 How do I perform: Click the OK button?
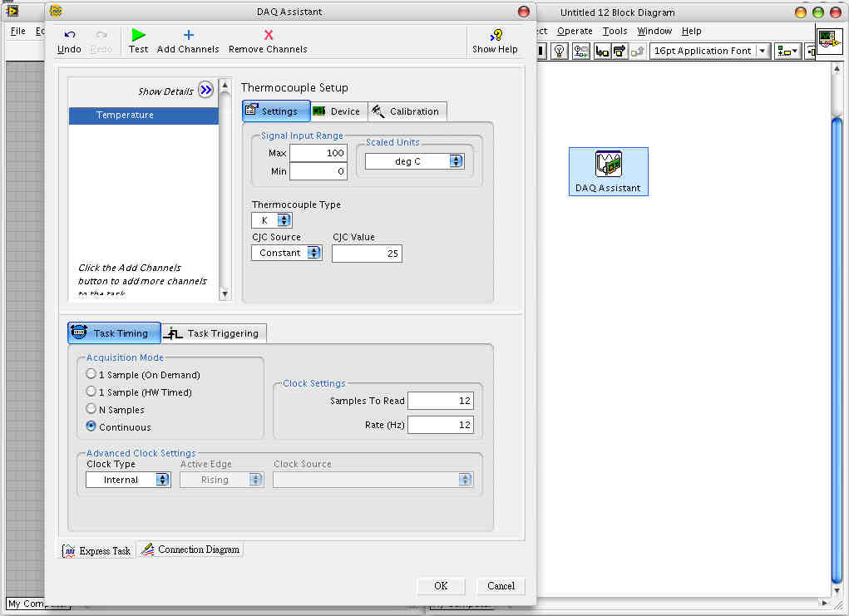click(x=441, y=586)
